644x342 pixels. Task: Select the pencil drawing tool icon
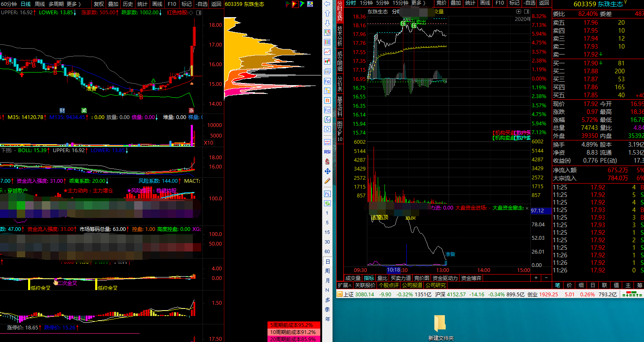pyautogui.click(x=327, y=181)
